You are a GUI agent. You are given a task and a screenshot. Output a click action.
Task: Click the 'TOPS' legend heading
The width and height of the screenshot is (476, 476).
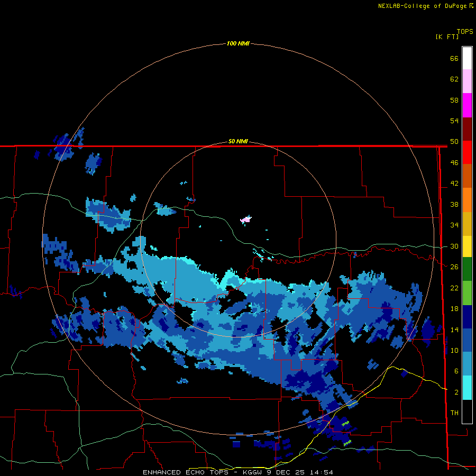(465, 32)
